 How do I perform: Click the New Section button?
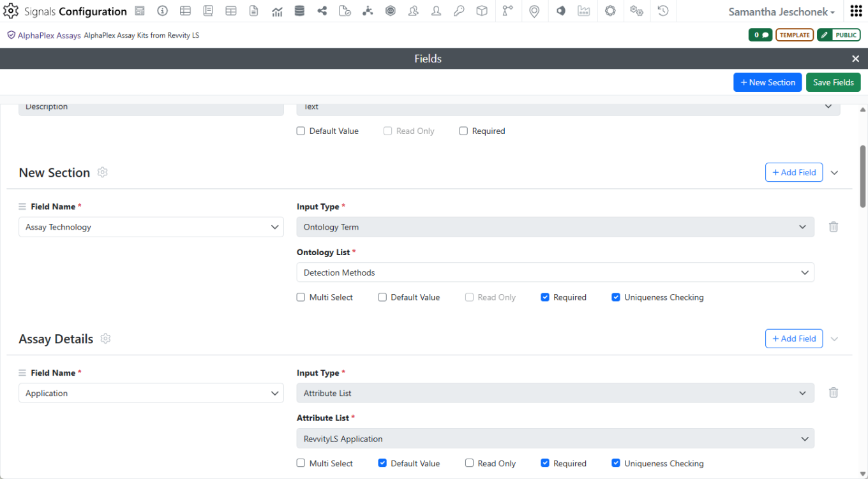click(767, 82)
